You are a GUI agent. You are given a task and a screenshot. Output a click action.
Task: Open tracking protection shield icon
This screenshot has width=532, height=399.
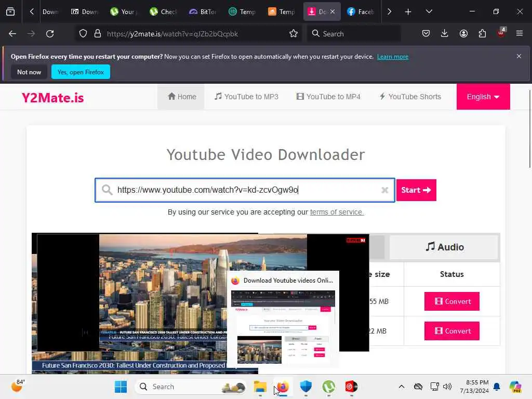pos(83,34)
